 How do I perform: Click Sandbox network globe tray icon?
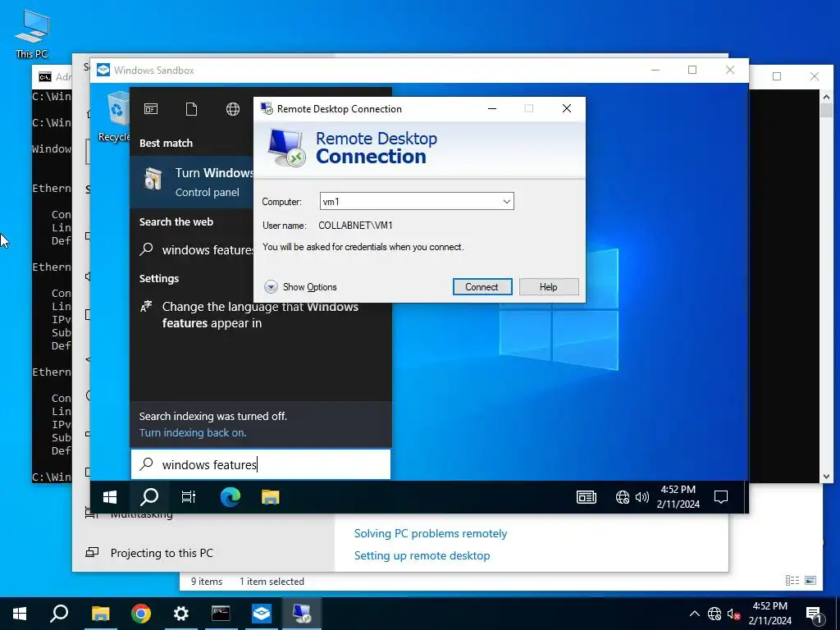point(622,497)
